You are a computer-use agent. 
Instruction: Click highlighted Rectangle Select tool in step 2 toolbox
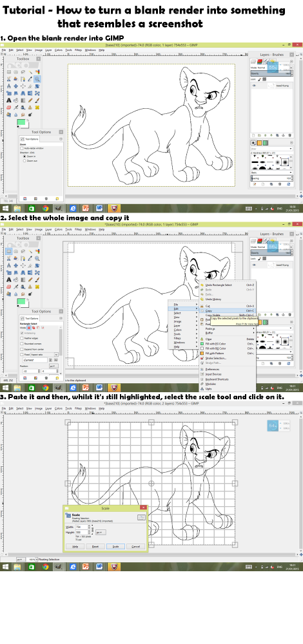(x=9, y=251)
